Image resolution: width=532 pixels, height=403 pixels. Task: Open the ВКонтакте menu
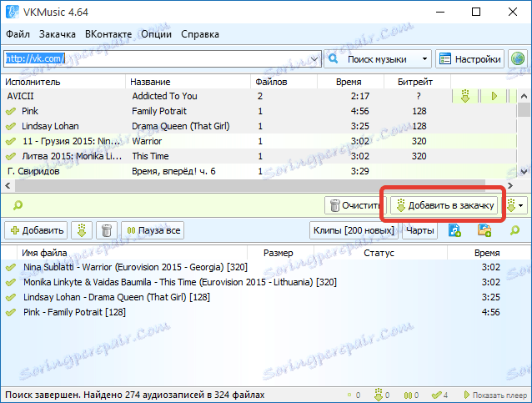point(108,34)
